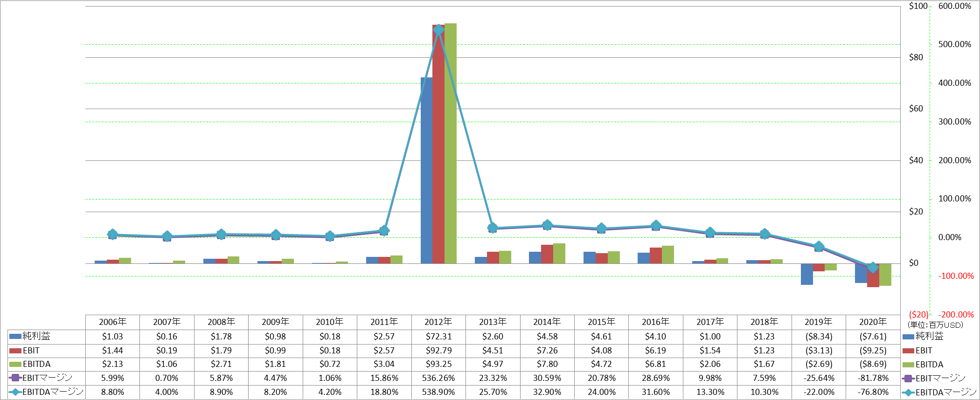The width and height of the screenshot is (980, 400).
Task: Click the 2018年 column header
Action: click(x=765, y=322)
